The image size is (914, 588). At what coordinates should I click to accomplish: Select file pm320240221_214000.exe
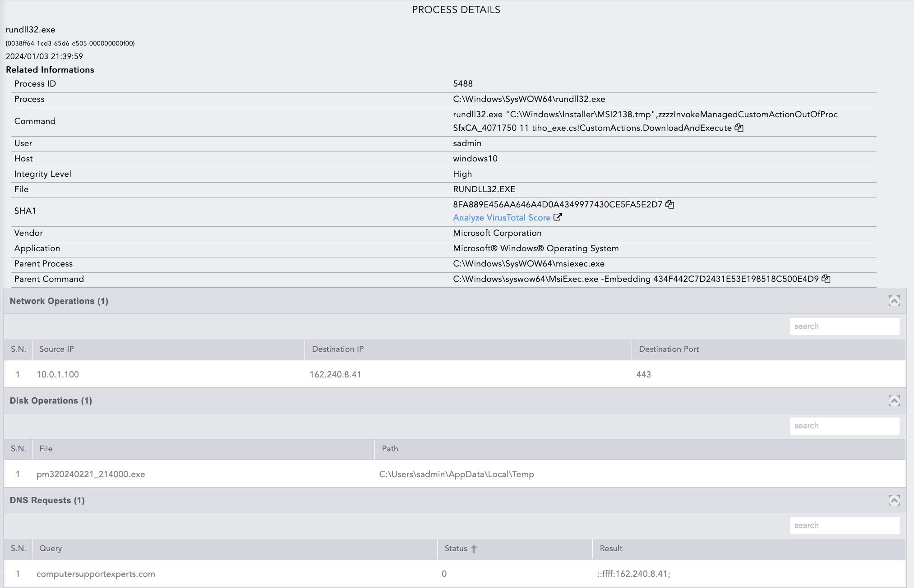pyautogui.click(x=91, y=474)
